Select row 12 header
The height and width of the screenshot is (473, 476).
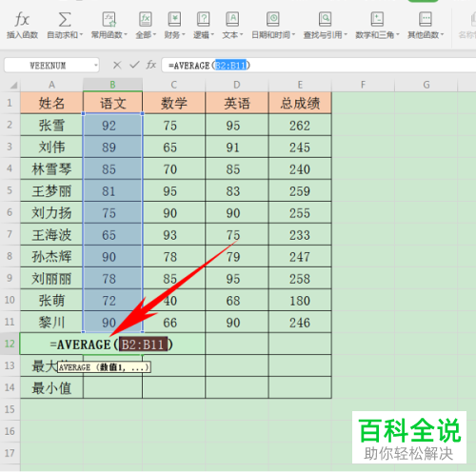pos(10,344)
